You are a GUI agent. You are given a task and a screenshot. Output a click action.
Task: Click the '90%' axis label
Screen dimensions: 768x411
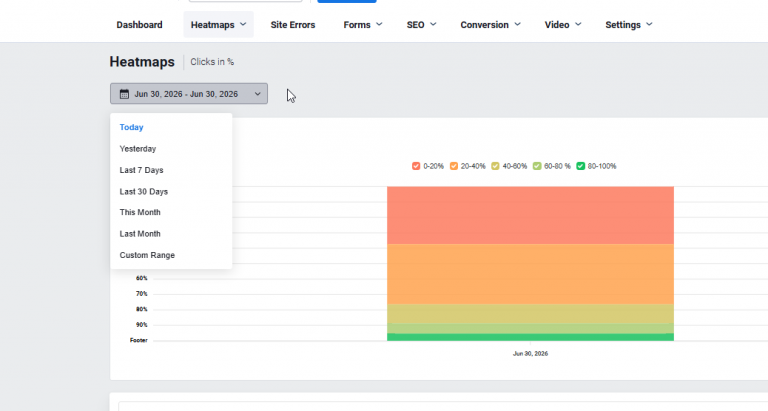[142, 325]
